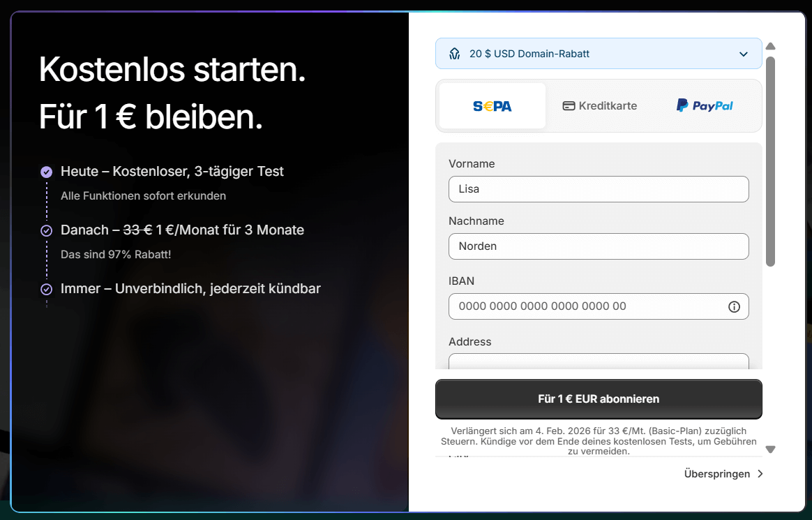Click the scrollbar up arrow
The width and height of the screenshot is (812, 520).
click(x=770, y=46)
